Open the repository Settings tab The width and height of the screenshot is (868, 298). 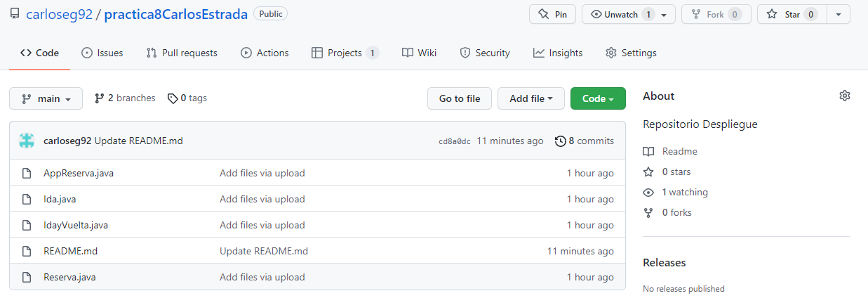coord(631,53)
